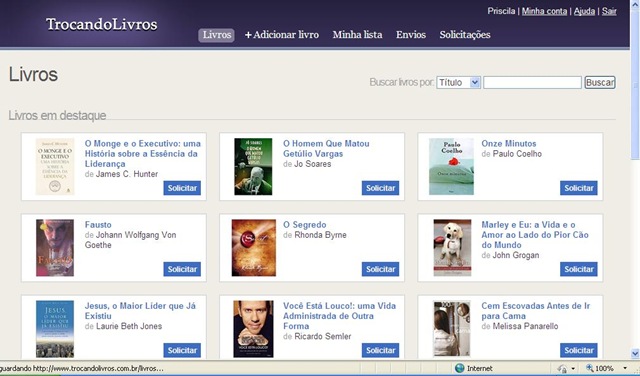Click author name Jo Soares
The image size is (640, 376).
pos(313,164)
